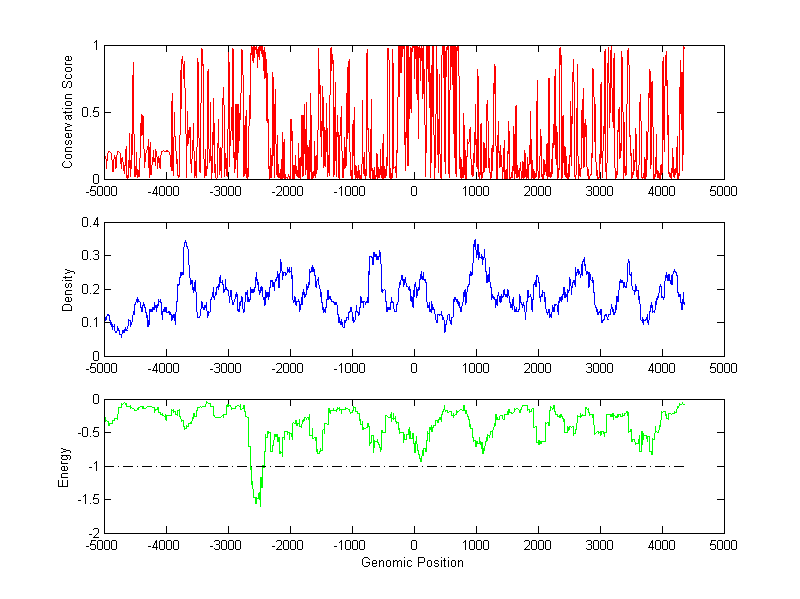This screenshot has width=800, height=599.
Task: Click the -2 tick on Energy axis
Action: pyautogui.click(x=93, y=533)
